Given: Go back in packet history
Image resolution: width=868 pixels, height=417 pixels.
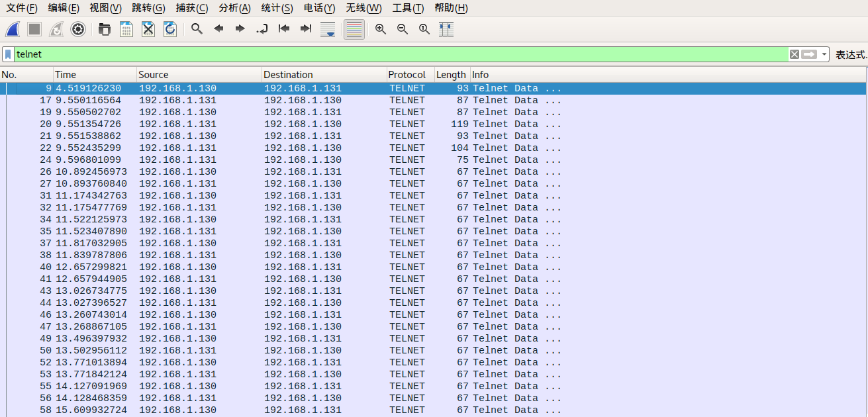Looking at the screenshot, I should point(218,29).
